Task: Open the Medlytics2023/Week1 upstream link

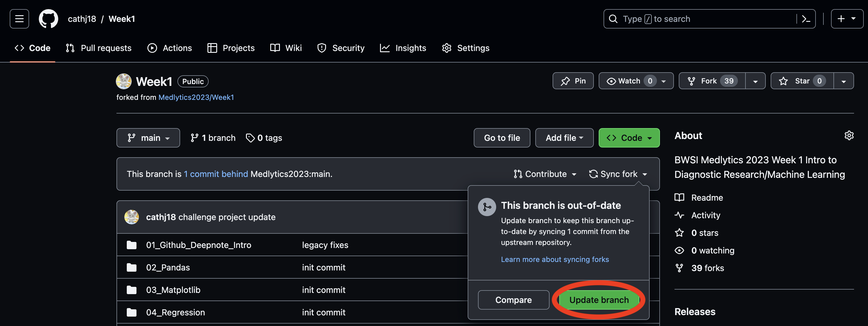Action: coord(196,97)
